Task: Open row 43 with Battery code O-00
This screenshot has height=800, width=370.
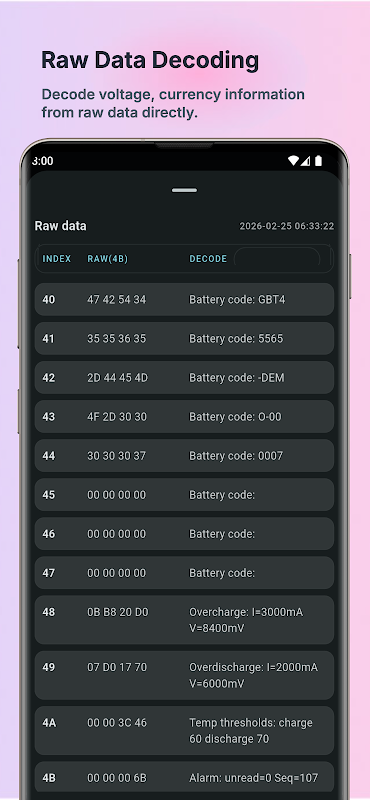Action: click(184, 416)
